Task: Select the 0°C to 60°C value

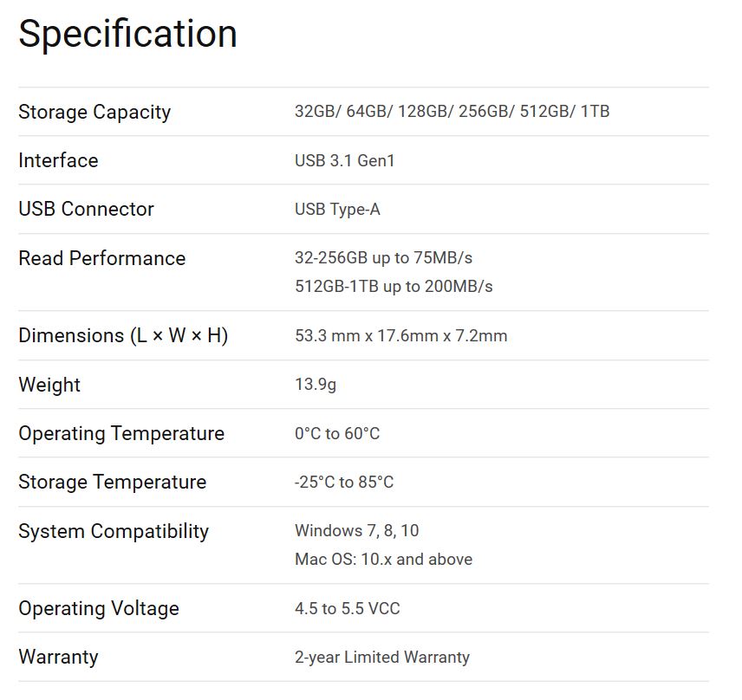Action: coord(337,433)
